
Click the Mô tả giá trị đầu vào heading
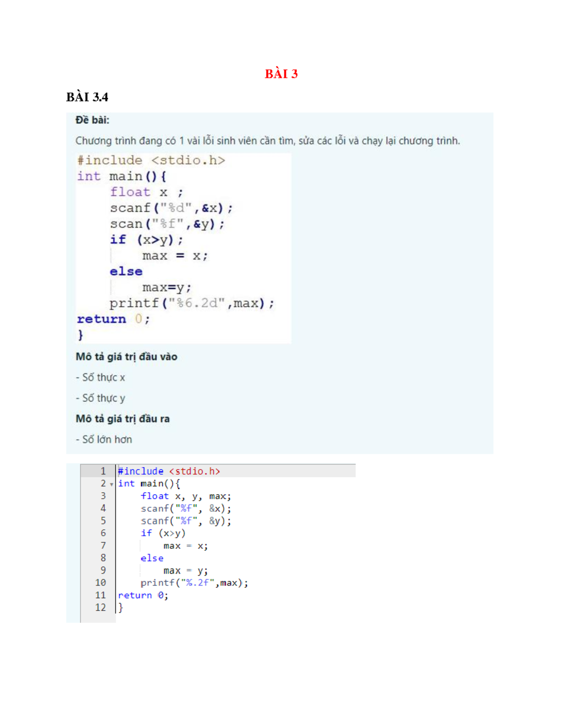point(127,357)
